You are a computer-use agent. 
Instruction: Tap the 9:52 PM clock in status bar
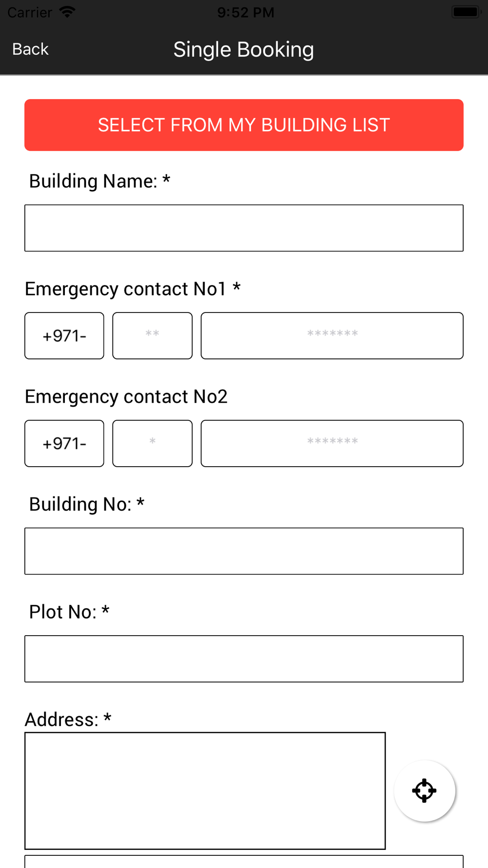(x=245, y=12)
